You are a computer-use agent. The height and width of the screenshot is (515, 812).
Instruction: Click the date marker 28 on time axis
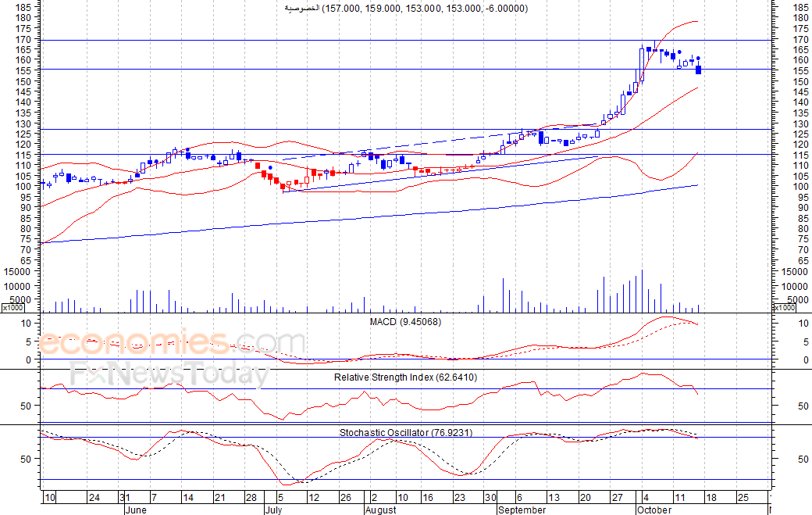click(x=251, y=497)
